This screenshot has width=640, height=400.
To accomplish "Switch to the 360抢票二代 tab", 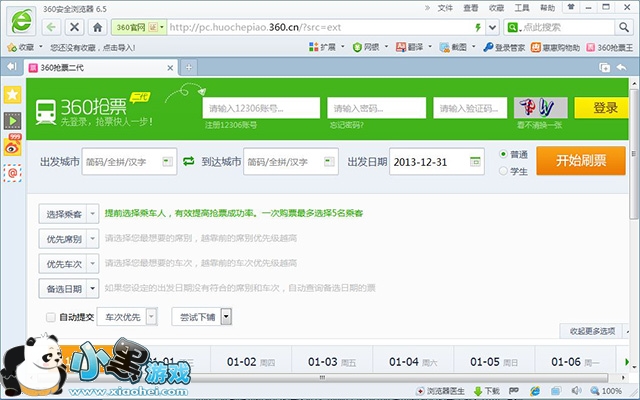I will coord(101,68).
